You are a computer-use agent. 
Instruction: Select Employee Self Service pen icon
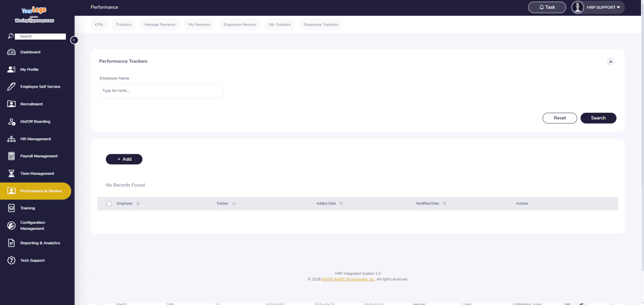pos(11,86)
